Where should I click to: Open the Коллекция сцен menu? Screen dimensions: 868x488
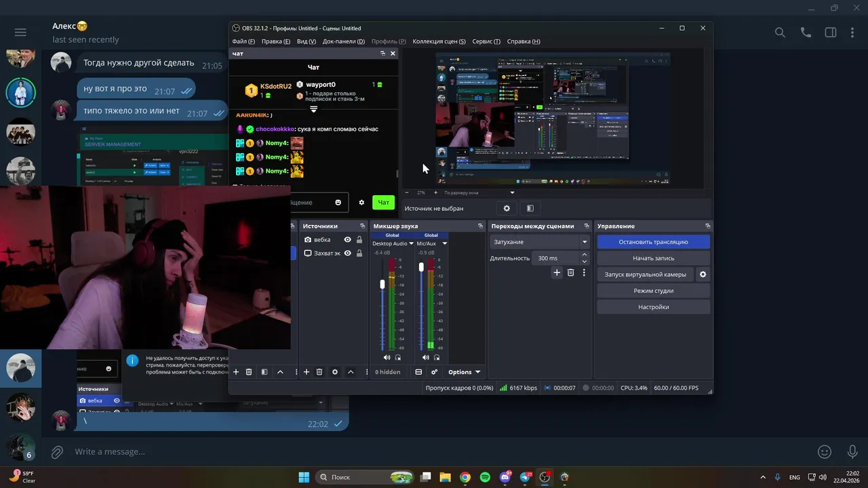439,41
